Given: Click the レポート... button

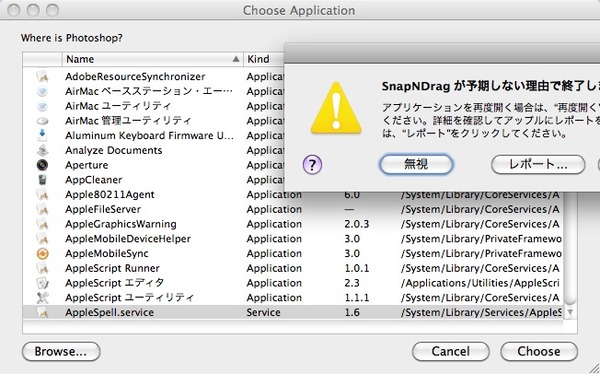Looking at the screenshot, I should (x=538, y=164).
